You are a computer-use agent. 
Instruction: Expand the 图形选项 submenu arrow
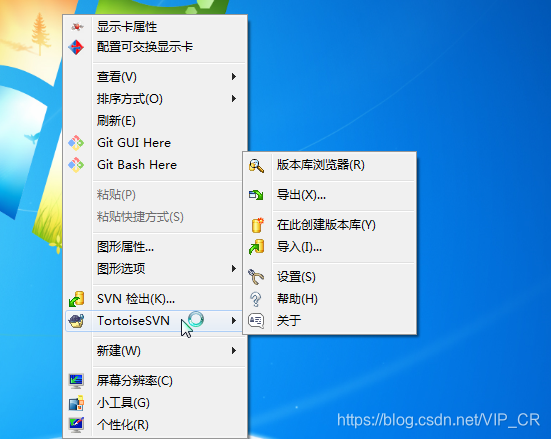coord(234,269)
